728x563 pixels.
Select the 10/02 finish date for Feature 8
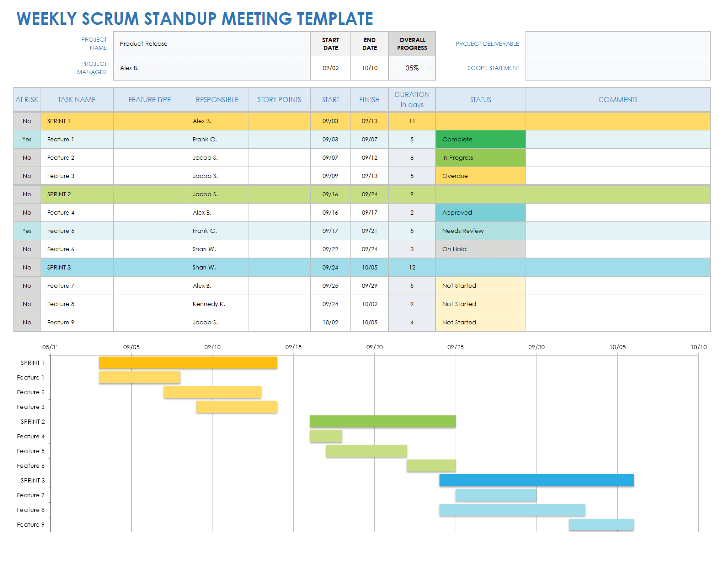369,304
